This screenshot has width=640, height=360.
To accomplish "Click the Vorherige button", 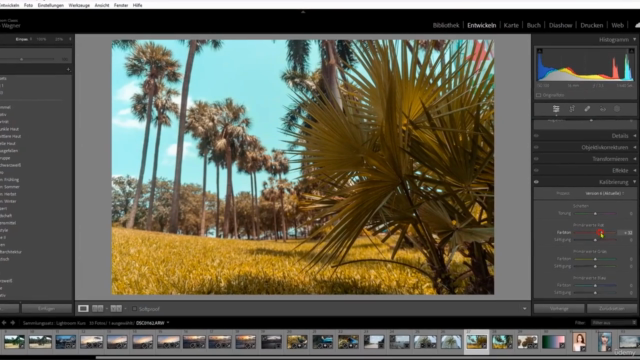I will pos(559,309).
